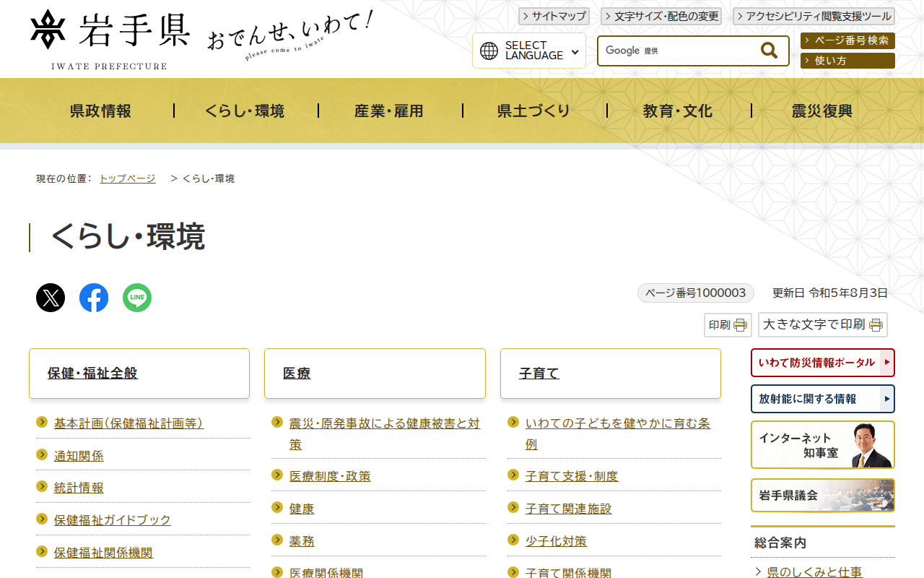Expand 文字サイズ・配色の変更 options
The height and width of the screenshot is (578, 924).
(661, 16)
